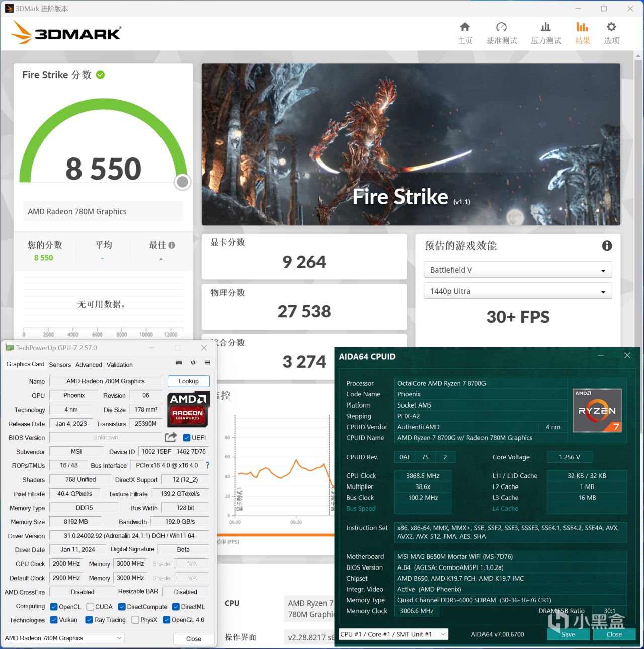This screenshot has width=644, height=649.
Task: Click the 30+ FPS estimate text
Action: tap(518, 317)
